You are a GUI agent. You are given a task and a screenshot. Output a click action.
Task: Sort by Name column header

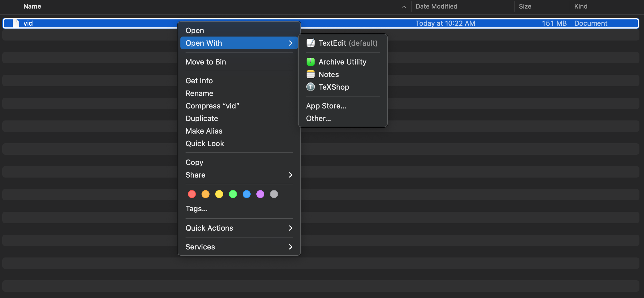[32, 6]
